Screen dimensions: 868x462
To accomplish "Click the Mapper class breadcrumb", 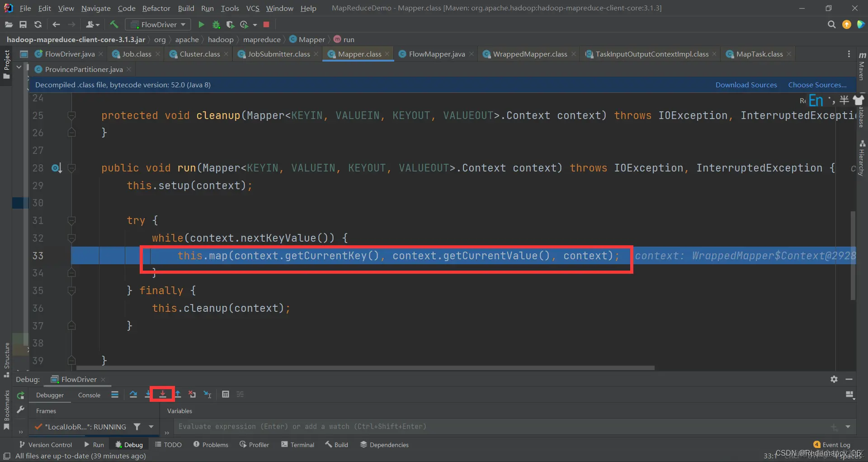I will pos(307,39).
